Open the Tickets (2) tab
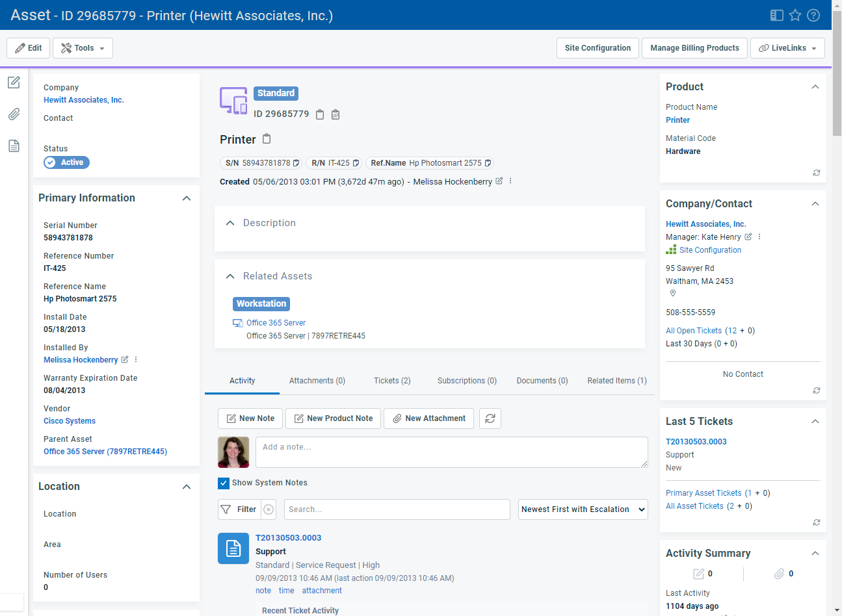842x616 pixels. (392, 381)
